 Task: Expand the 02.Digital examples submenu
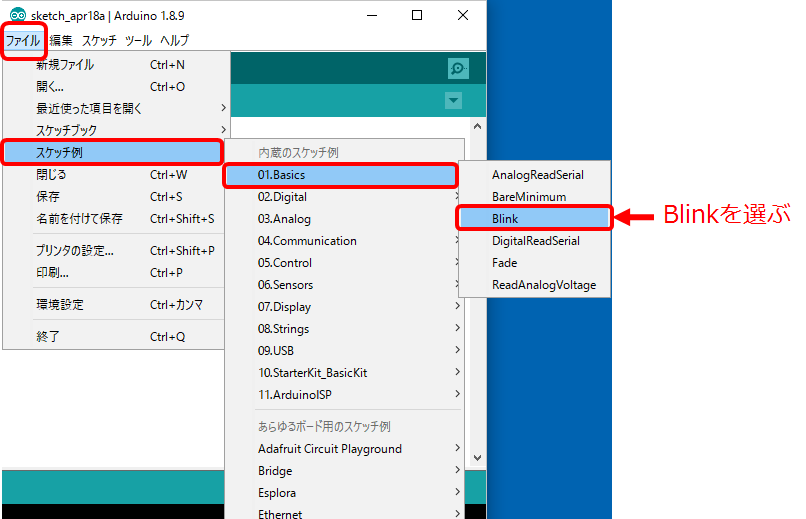click(x=344, y=197)
